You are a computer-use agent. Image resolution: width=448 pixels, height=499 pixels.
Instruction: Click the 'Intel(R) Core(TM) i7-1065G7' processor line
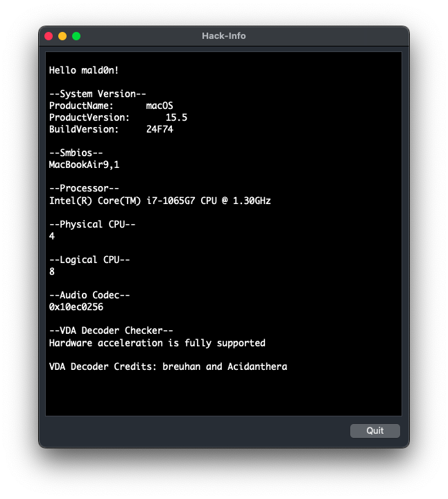click(160, 201)
